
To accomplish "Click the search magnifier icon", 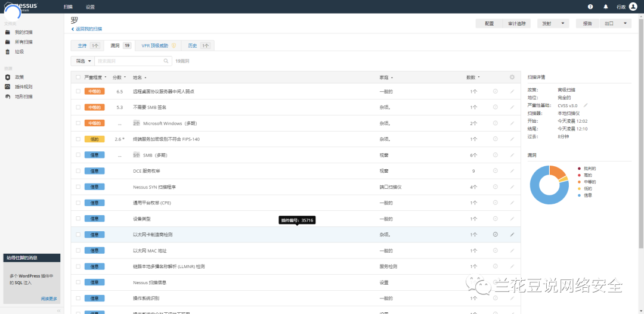I will pos(166,61).
